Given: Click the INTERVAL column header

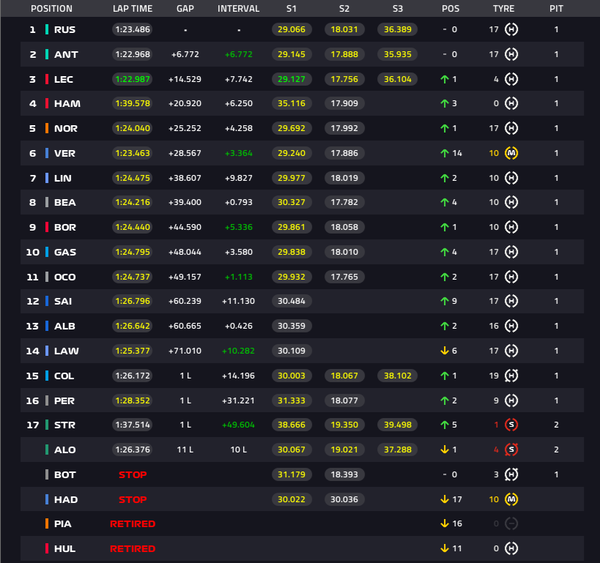Looking at the screenshot, I should (238, 8).
